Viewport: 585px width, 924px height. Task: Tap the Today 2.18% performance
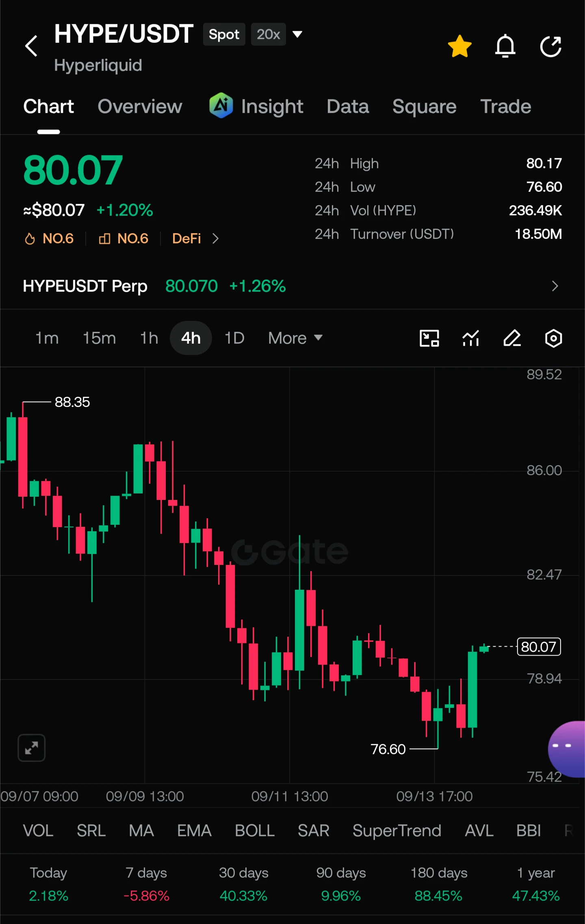(x=49, y=884)
